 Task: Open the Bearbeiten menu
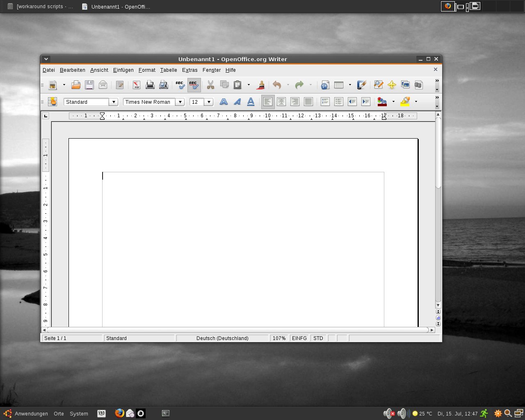pos(73,70)
